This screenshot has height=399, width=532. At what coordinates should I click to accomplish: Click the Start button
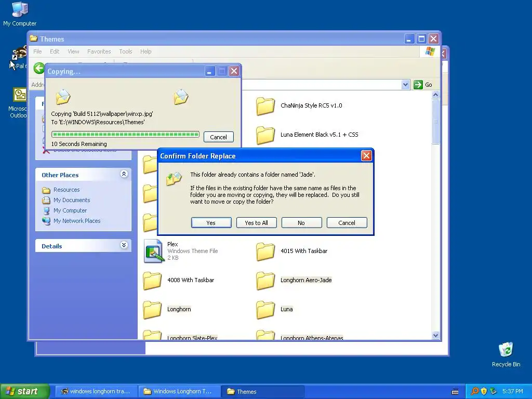click(24, 391)
